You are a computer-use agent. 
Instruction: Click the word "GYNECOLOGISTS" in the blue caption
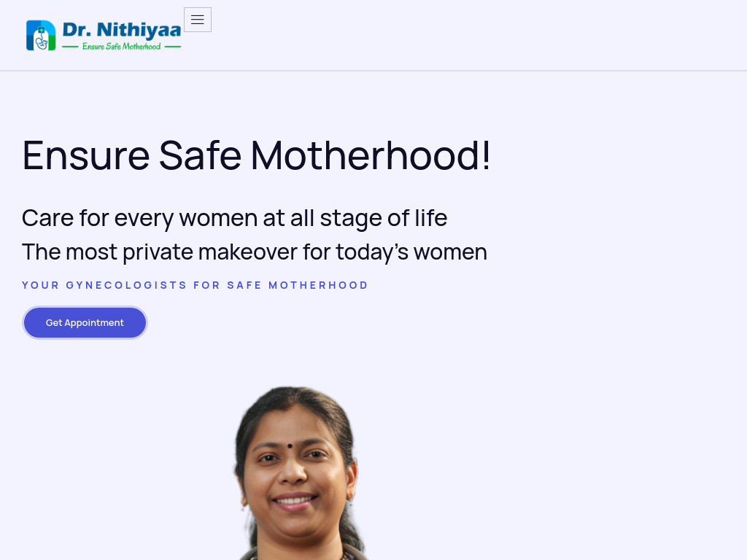tap(126, 285)
